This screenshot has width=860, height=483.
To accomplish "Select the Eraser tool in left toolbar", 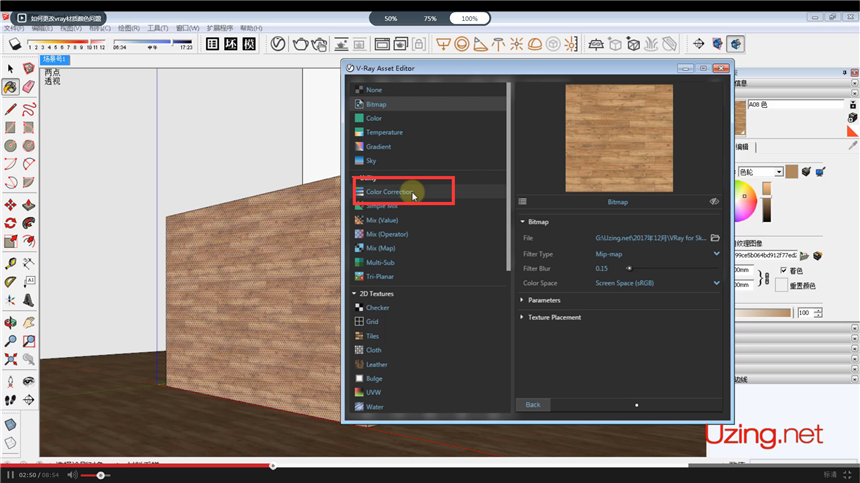I will point(29,88).
